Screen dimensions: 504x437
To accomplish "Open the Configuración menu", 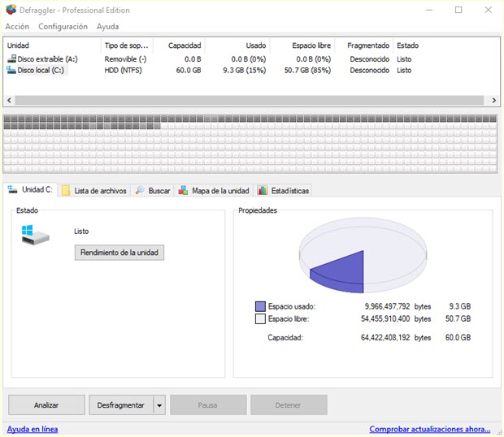I will point(63,26).
